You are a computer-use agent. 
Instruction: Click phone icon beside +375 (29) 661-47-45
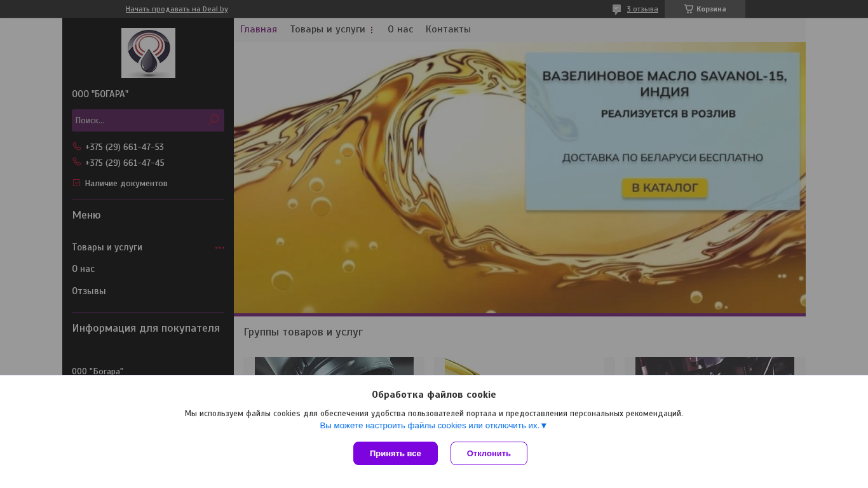[77, 162]
